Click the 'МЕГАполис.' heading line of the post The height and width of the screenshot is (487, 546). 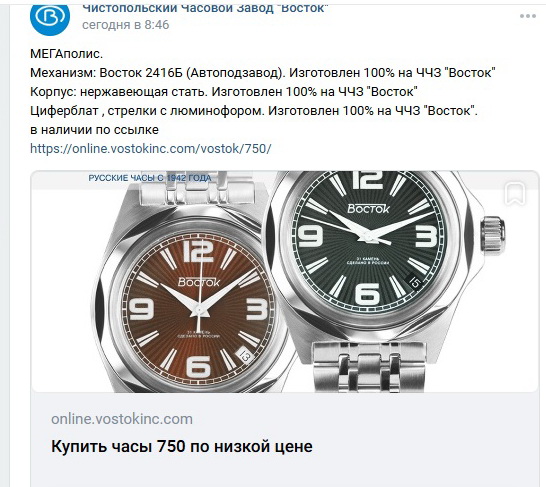(x=67, y=54)
